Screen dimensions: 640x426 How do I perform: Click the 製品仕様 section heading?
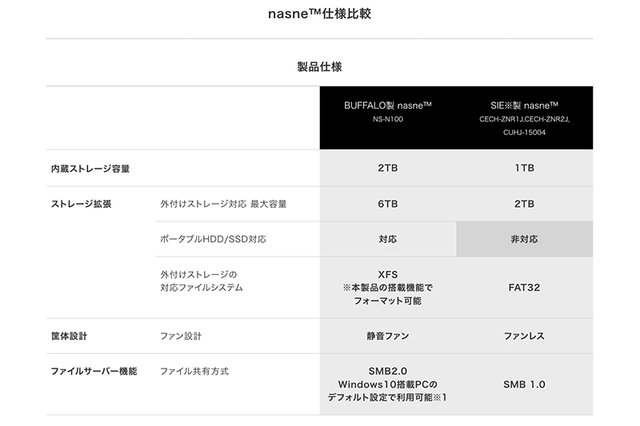pos(319,67)
